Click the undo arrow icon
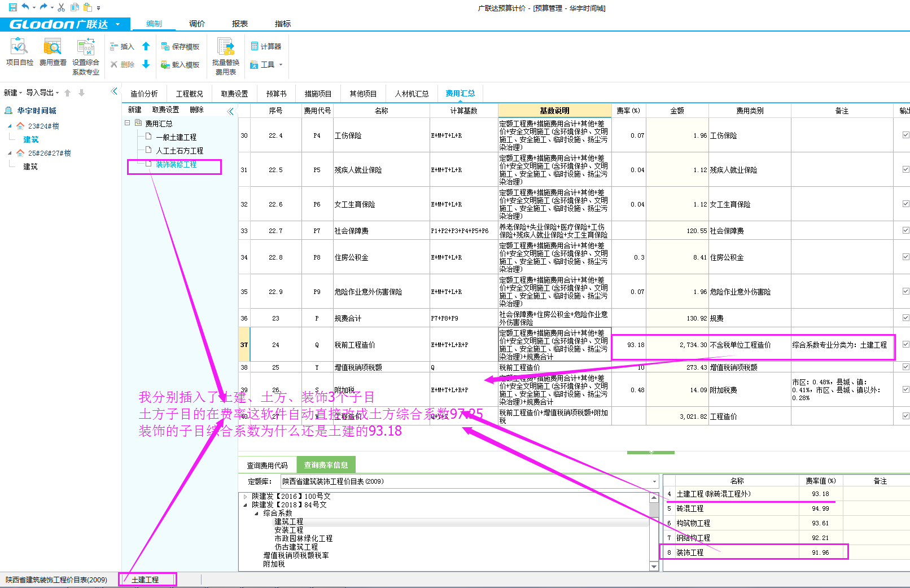The image size is (910, 588). pos(25,7)
